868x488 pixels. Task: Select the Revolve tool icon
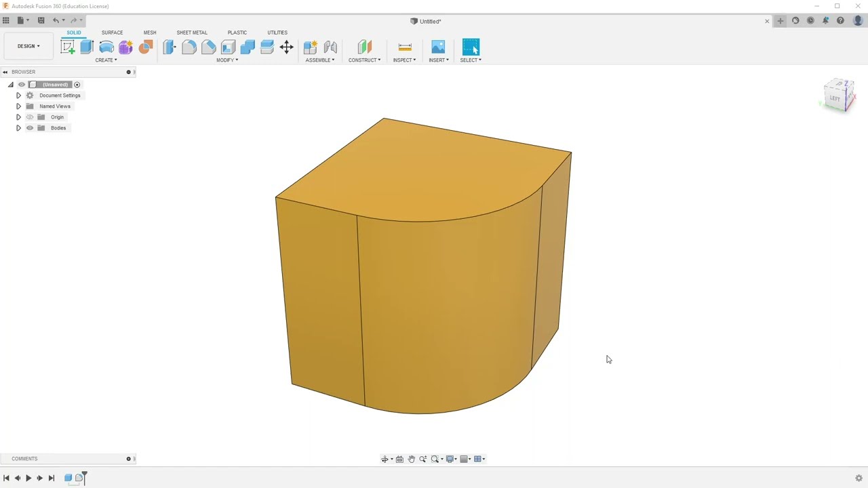[x=106, y=47]
